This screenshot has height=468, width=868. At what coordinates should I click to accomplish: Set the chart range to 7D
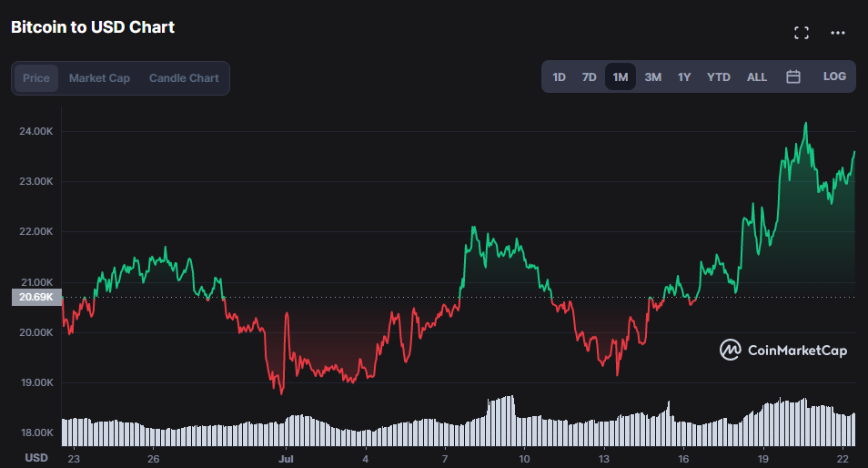click(589, 77)
